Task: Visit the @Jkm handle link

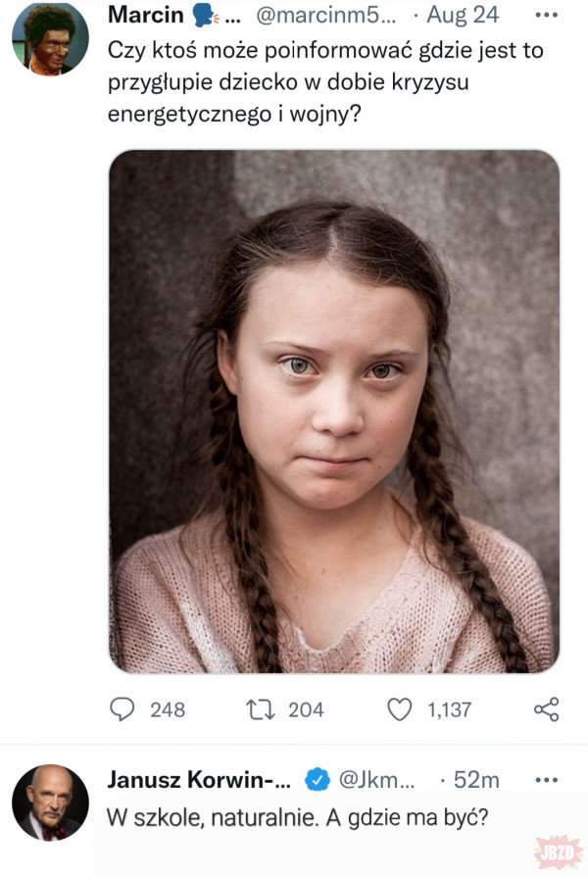Action: [x=376, y=780]
